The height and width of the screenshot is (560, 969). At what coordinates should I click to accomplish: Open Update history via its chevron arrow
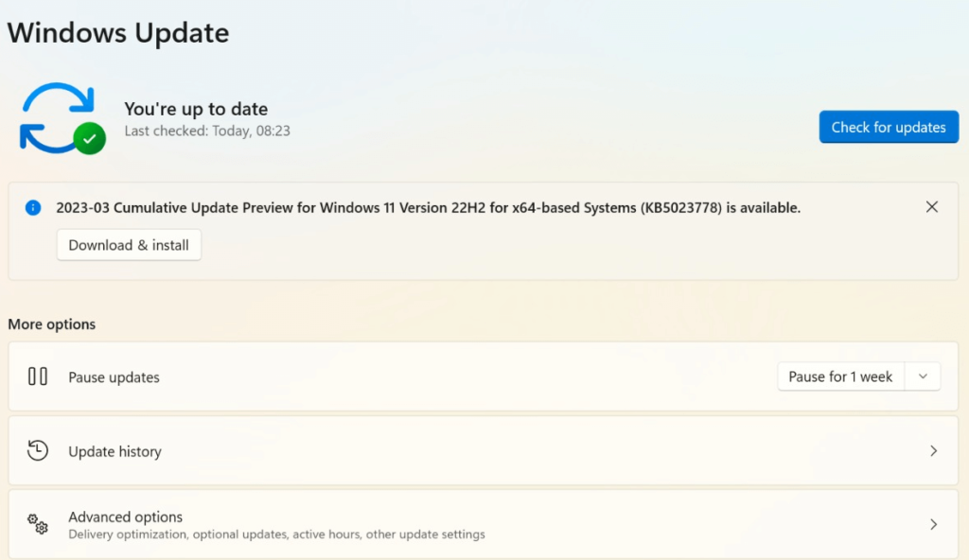click(x=933, y=451)
